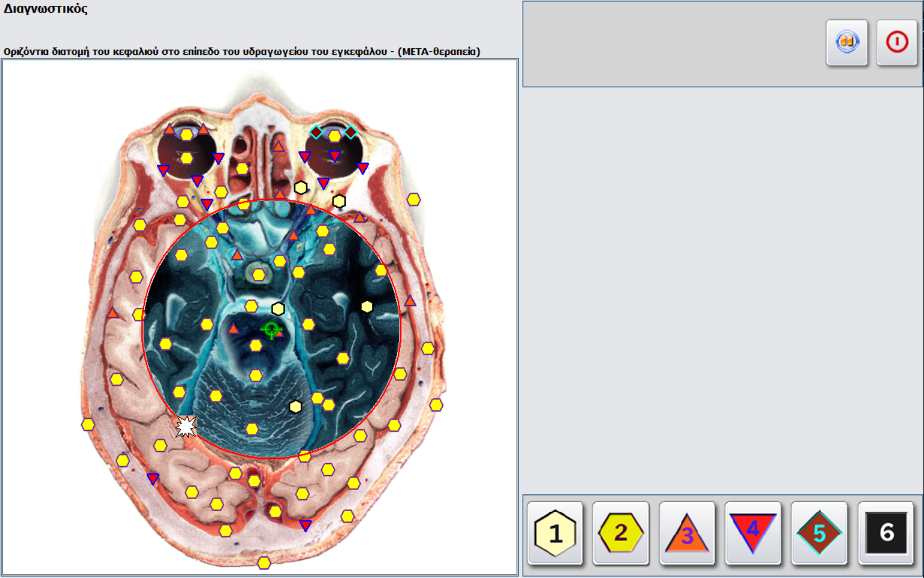This screenshot has height=578, width=924.
Task: Click the outer cyan-outlined diamond above the right eyeball
Action: (x=350, y=132)
